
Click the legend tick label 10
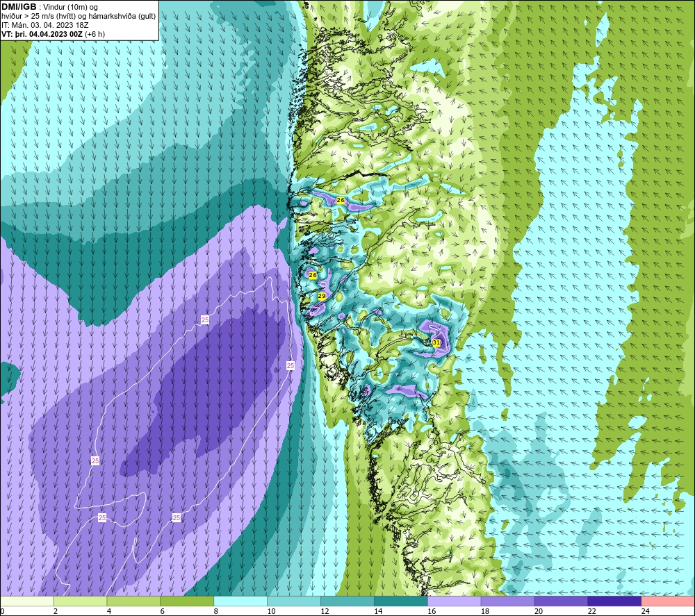(271, 611)
